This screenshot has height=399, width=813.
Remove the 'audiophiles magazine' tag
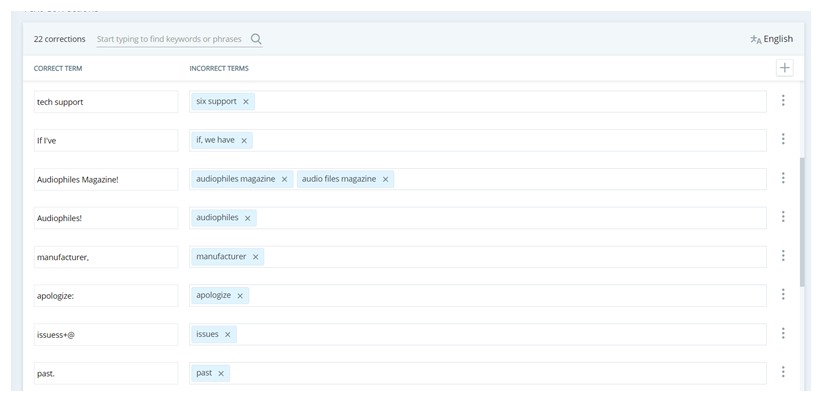pyautogui.click(x=284, y=179)
